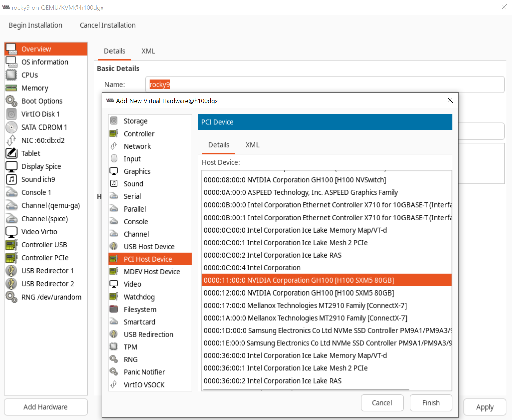Select Console 1 in the sidebar
This screenshot has width=512, height=420.
46,192
